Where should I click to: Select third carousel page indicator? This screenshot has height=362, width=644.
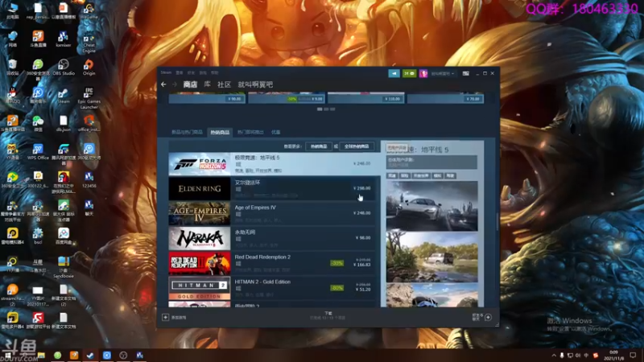pyautogui.click(x=332, y=109)
